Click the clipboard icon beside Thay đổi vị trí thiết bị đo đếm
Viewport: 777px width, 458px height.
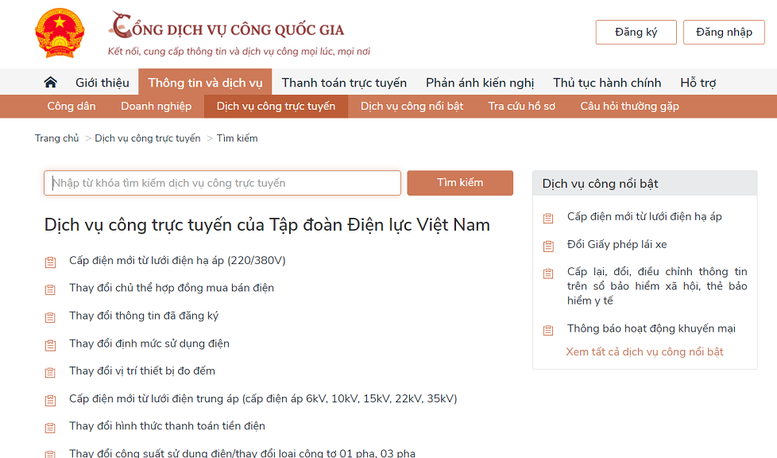click(x=50, y=372)
